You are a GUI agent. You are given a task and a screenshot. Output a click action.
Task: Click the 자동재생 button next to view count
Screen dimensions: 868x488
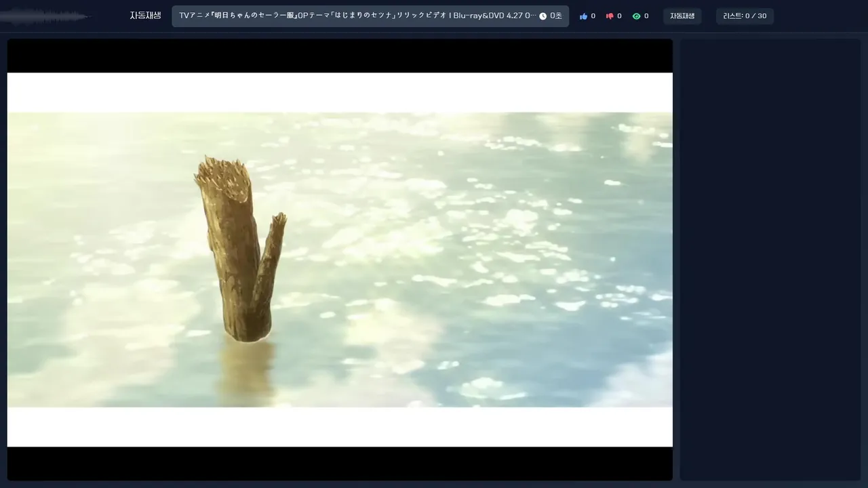pos(682,16)
